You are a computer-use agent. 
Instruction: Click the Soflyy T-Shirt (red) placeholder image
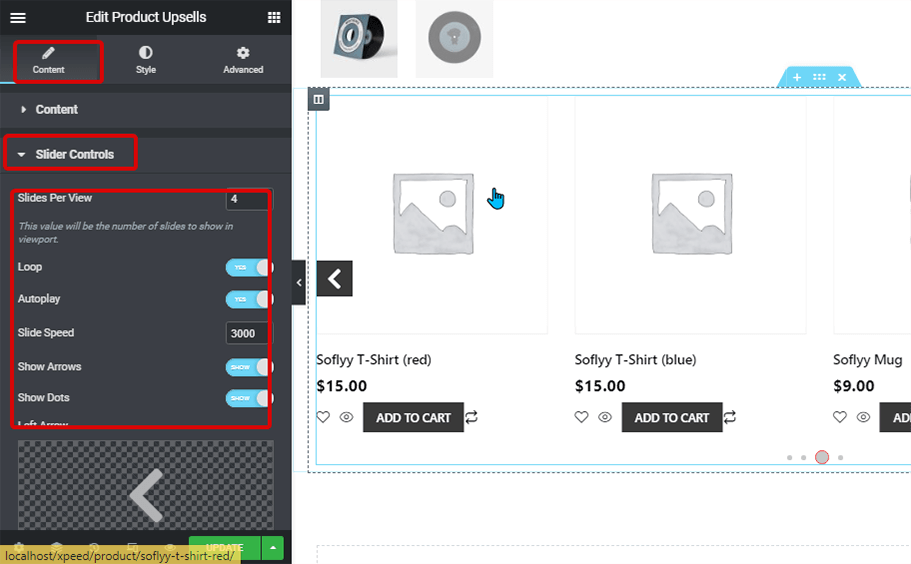click(x=432, y=214)
